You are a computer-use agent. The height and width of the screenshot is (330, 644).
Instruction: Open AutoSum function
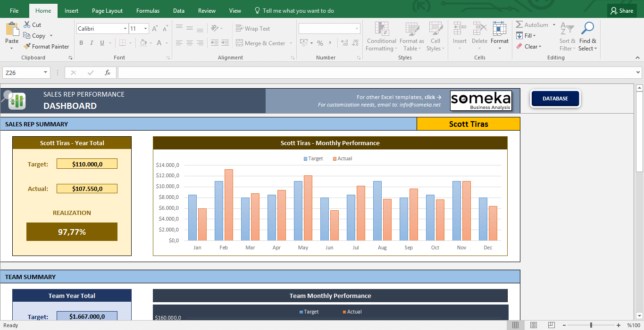point(532,25)
